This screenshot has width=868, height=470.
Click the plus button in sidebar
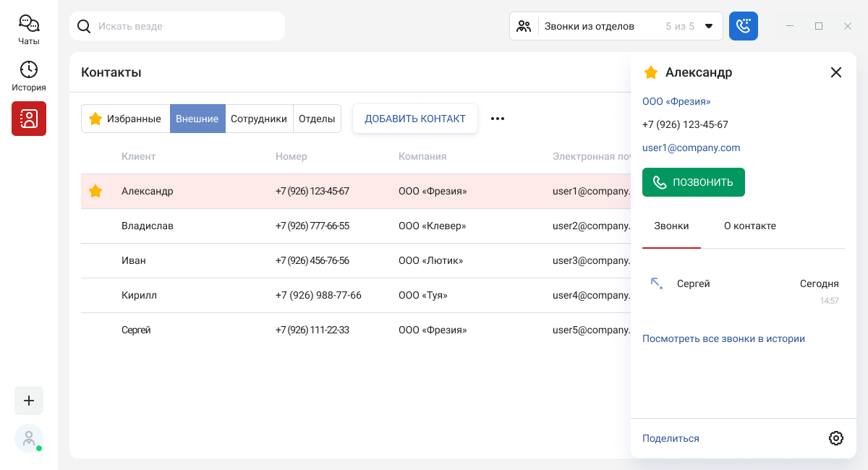(29, 401)
